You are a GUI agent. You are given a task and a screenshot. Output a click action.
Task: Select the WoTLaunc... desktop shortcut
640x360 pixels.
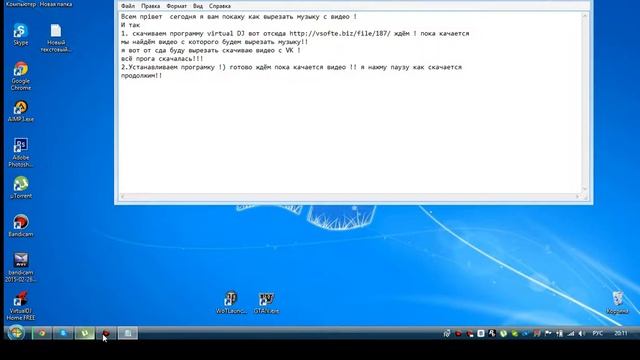click(x=231, y=302)
